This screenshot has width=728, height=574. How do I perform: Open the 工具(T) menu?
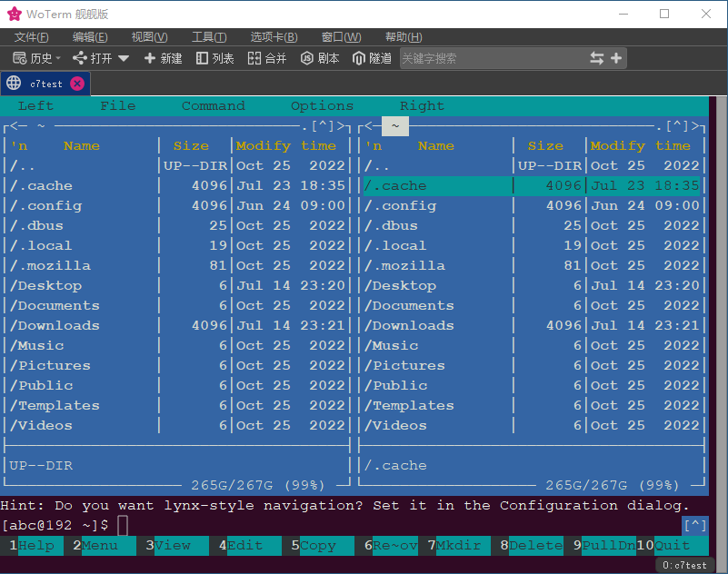click(x=209, y=36)
